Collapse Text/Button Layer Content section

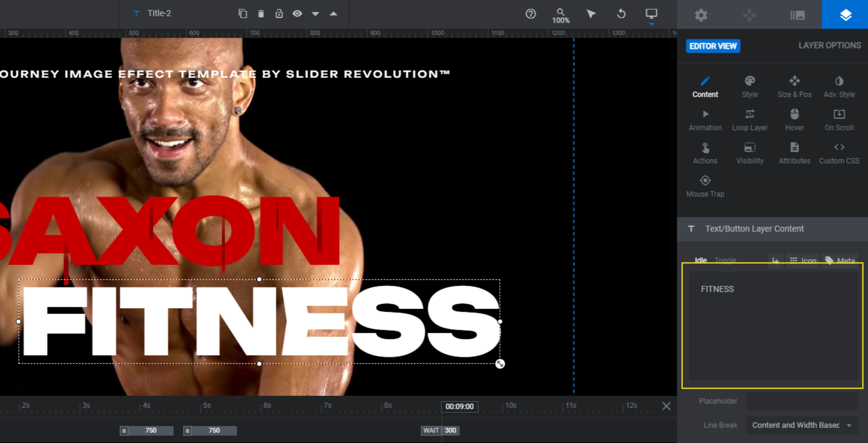773,229
